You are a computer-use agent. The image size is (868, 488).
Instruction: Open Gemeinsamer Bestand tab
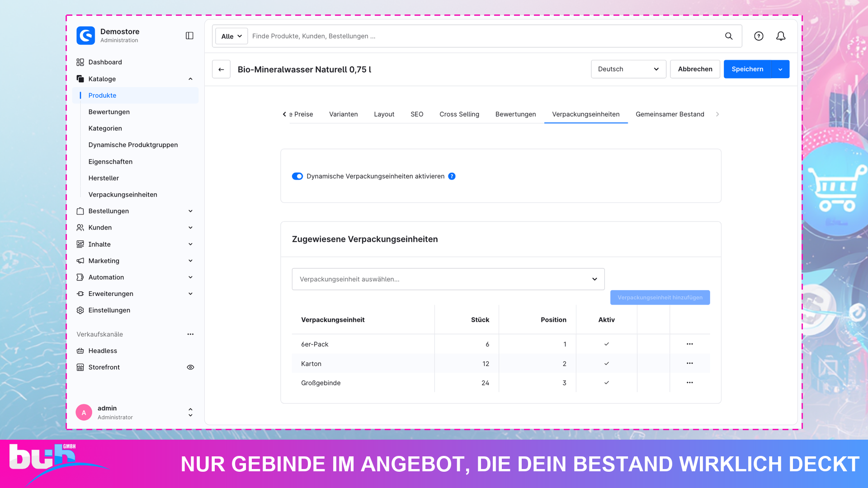(670, 114)
